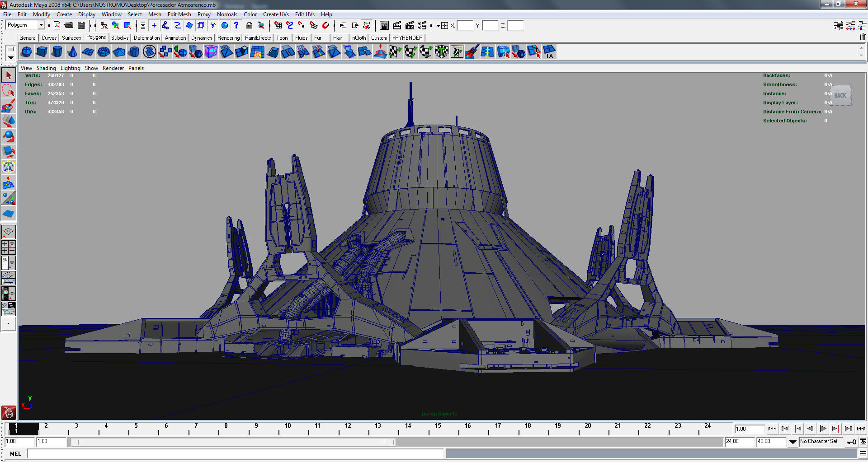Switch to four view layout

pos(9,247)
